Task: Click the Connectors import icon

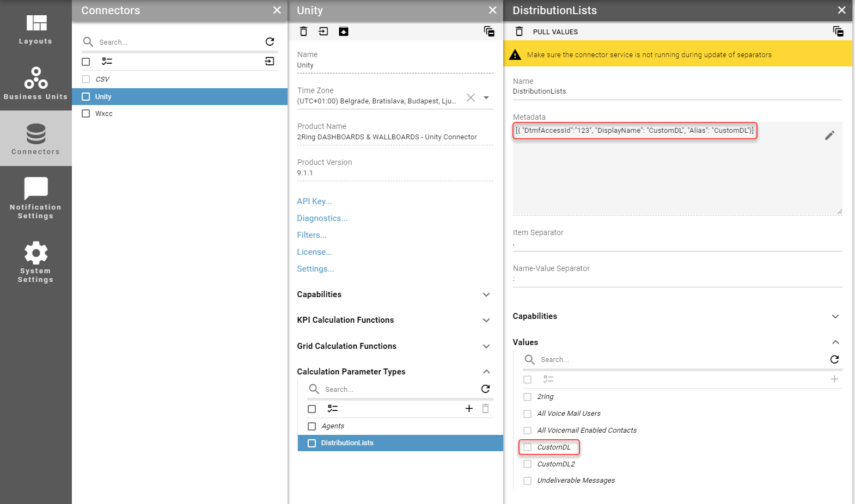Action: point(270,62)
